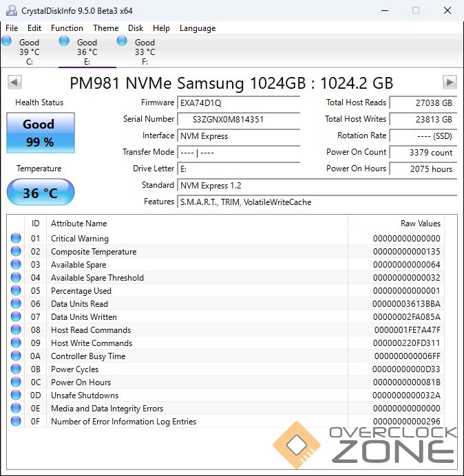Click status icon for Error Information Log Entries

(x=16, y=421)
